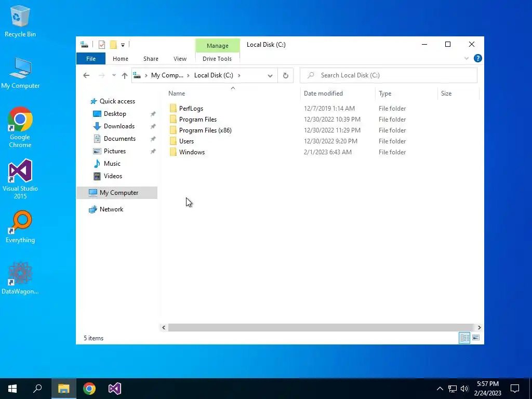532x399 pixels.
Task: Select the Program Files folder
Action: 198,119
